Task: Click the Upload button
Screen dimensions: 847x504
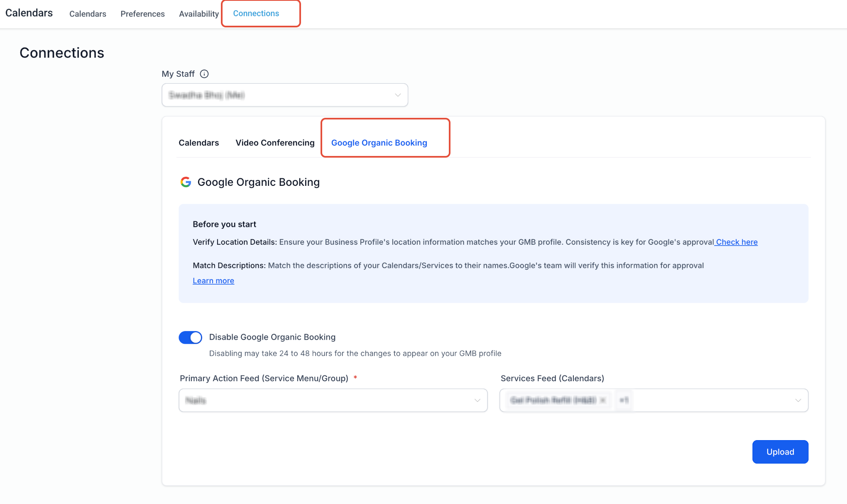Action: tap(780, 452)
